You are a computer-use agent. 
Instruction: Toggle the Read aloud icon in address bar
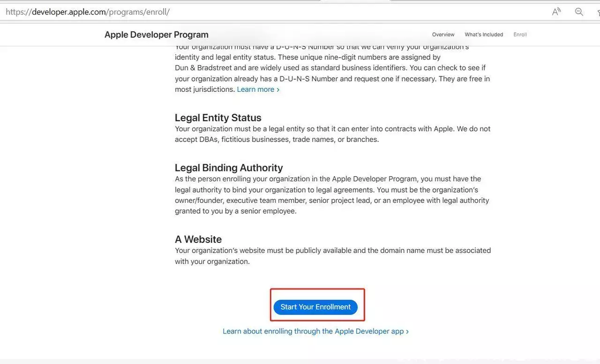click(556, 12)
